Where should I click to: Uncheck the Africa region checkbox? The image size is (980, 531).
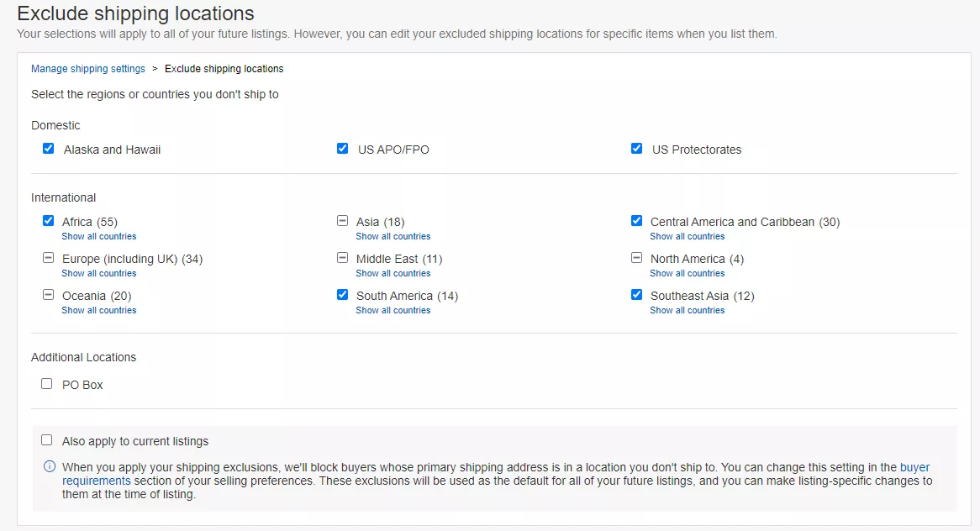[x=48, y=221]
